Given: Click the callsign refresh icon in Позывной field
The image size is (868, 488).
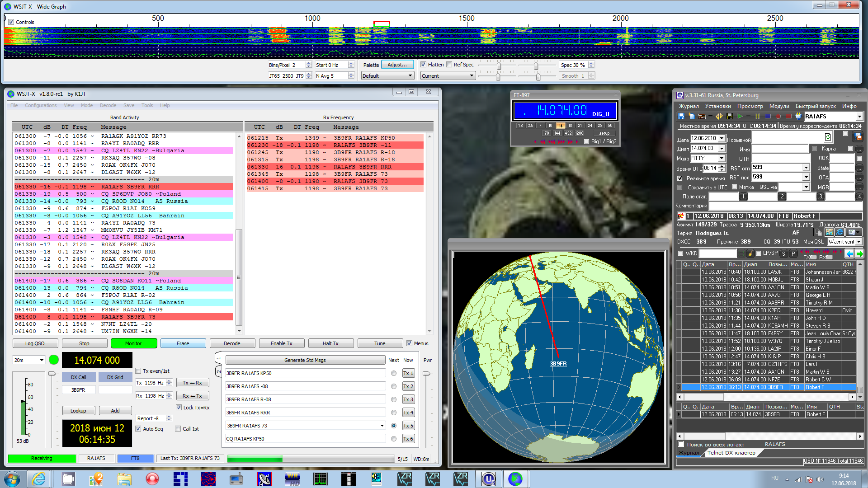Looking at the screenshot, I should 828,137.
